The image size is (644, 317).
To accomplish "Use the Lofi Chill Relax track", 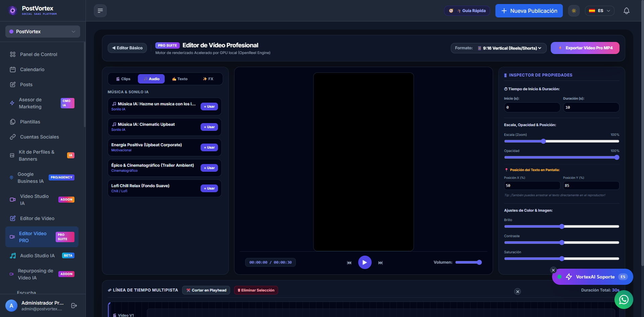I will pyautogui.click(x=209, y=189).
